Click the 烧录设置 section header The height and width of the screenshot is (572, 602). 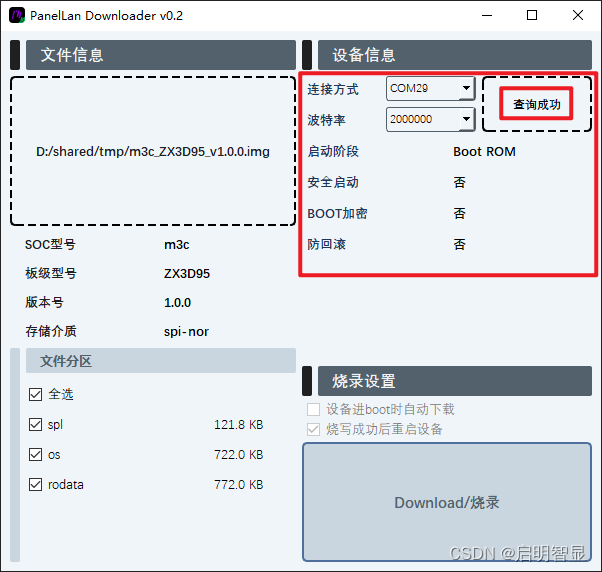[455, 381]
